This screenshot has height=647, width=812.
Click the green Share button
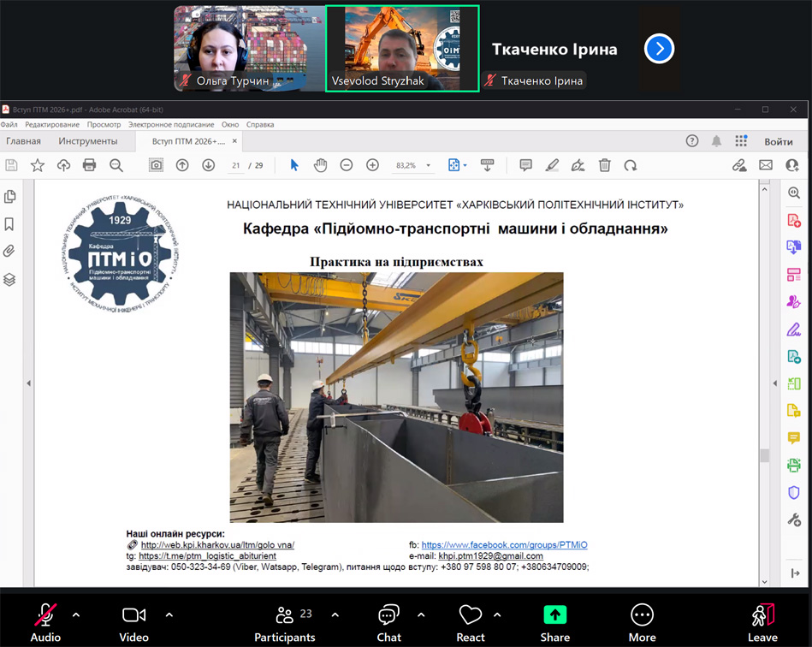(555, 621)
